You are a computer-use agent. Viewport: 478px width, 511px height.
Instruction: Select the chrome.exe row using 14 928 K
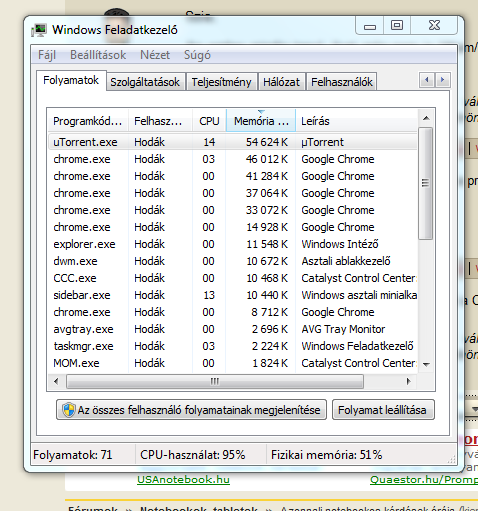(x=232, y=227)
